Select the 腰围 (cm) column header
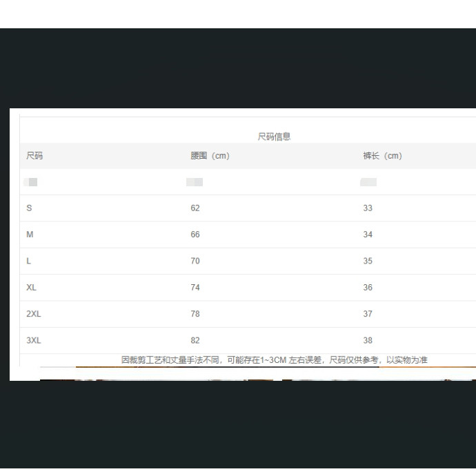Viewport: 476px width, 476px height. (x=210, y=156)
